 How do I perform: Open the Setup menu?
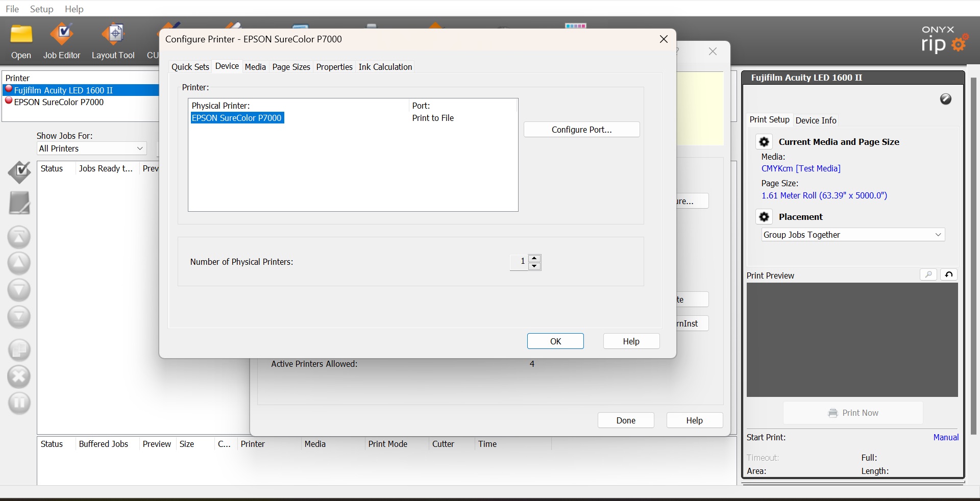[x=42, y=9]
